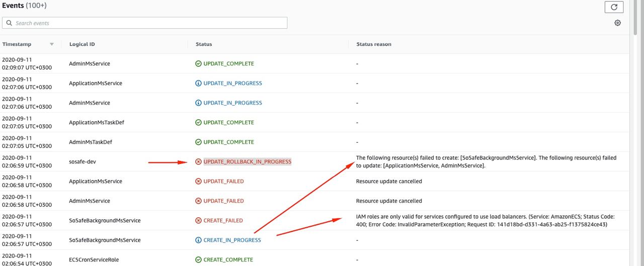Click the refresh events button
The height and width of the screenshot is (266, 644).
[x=614, y=7]
